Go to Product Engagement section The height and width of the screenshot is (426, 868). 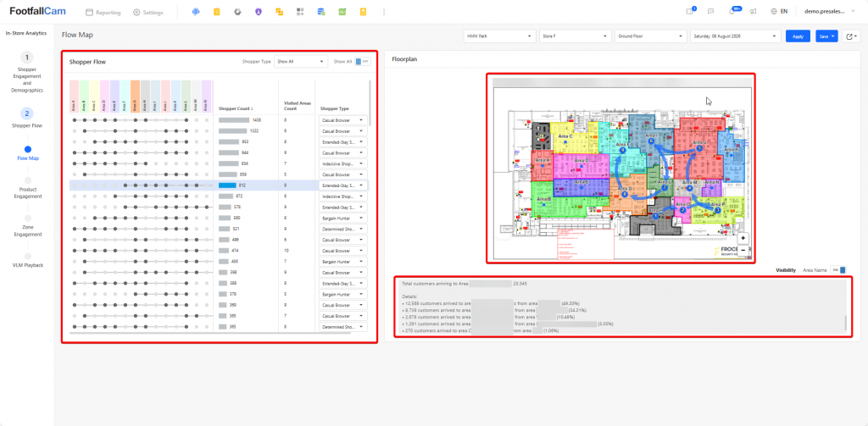coord(26,192)
